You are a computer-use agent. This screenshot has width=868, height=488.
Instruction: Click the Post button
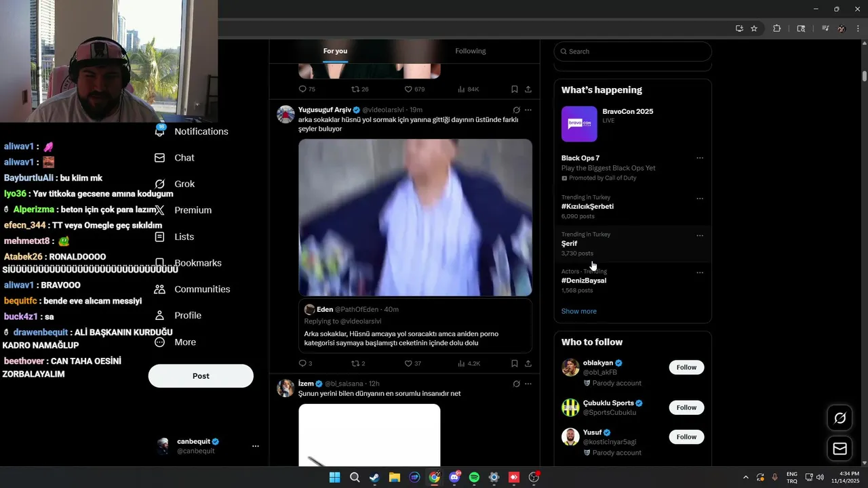tap(201, 376)
